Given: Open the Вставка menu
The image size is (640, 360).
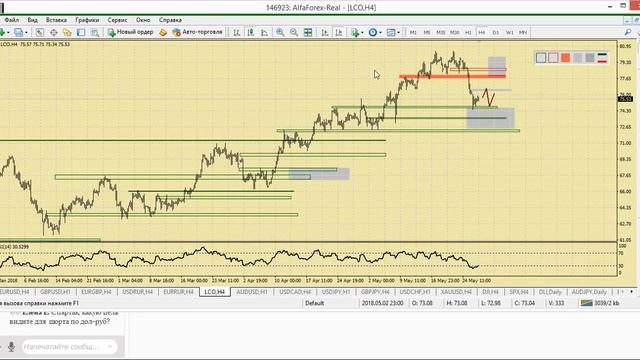Looking at the screenshot, I should 56,20.
